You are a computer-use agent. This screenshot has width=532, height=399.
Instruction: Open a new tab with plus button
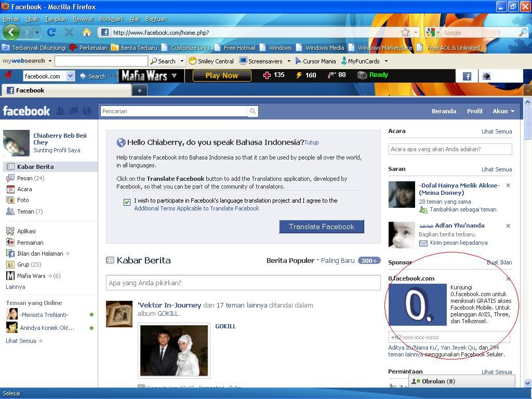click(139, 90)
